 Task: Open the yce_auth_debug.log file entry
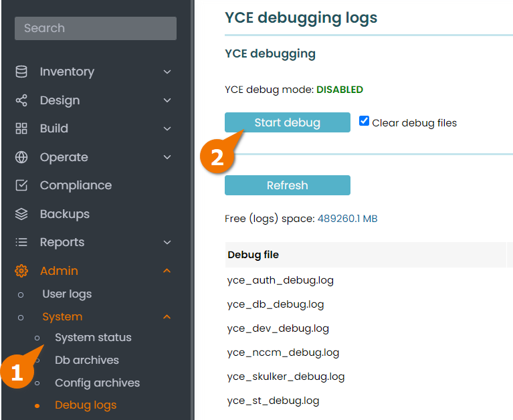[x=280, y=280]
